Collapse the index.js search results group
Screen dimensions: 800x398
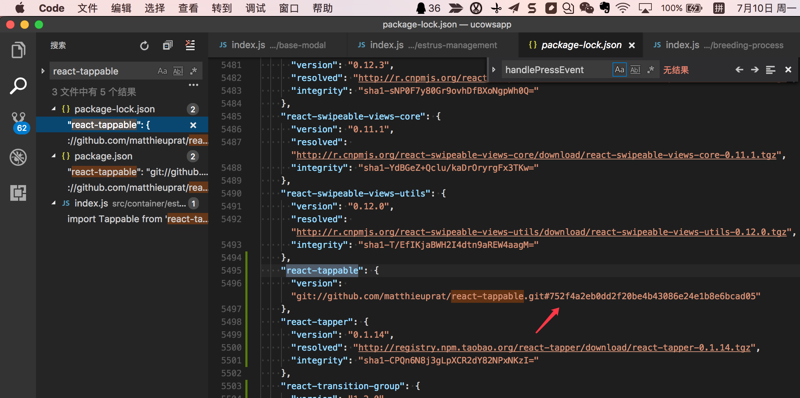point(54,204)
